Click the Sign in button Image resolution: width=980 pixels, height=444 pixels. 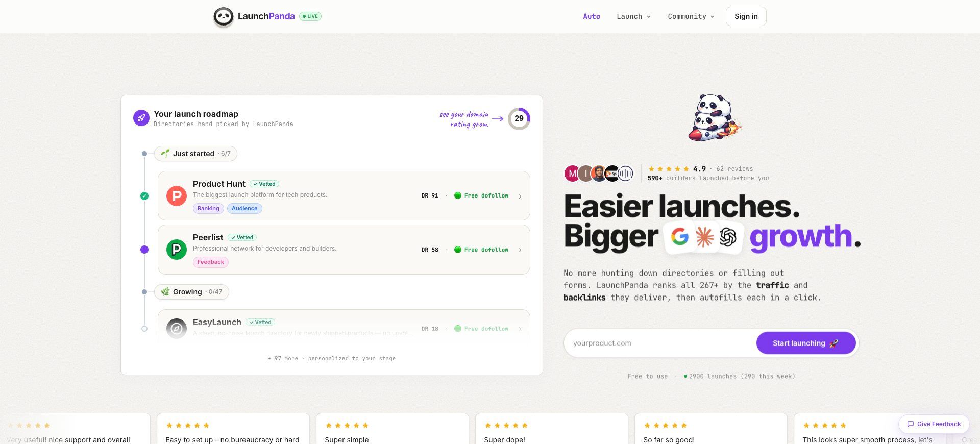coord(746,16)
